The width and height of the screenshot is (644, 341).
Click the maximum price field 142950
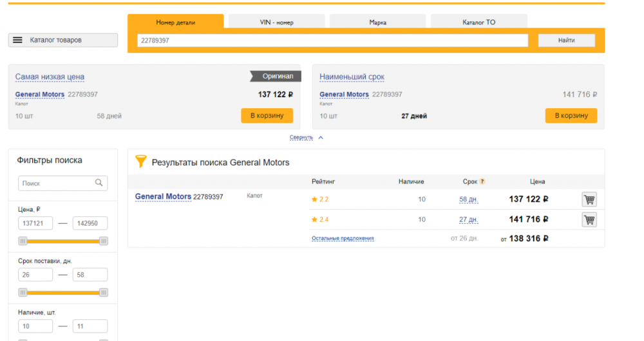click(x=90, y=223)
